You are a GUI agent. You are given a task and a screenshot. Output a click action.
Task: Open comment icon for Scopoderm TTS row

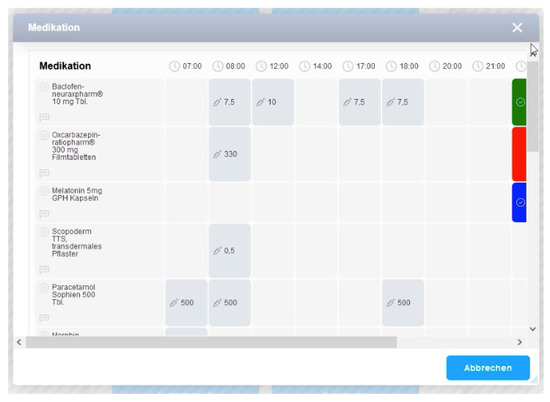point(44,269)
